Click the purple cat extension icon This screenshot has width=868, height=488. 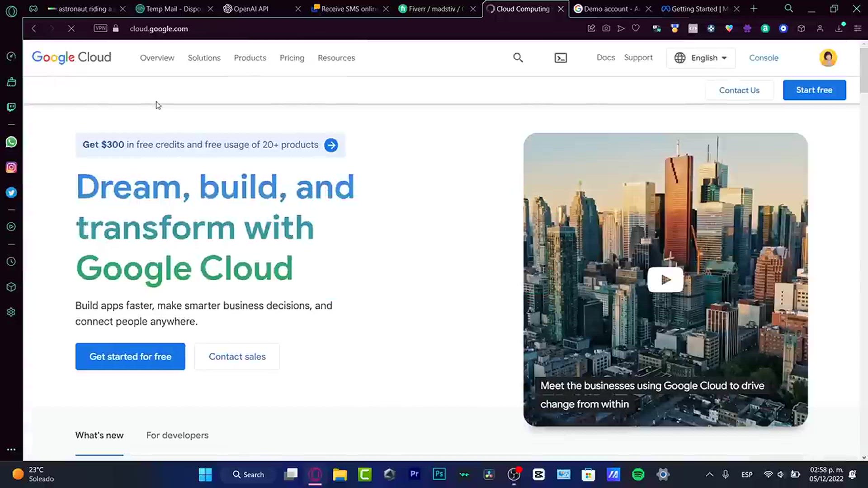(747, 28)
